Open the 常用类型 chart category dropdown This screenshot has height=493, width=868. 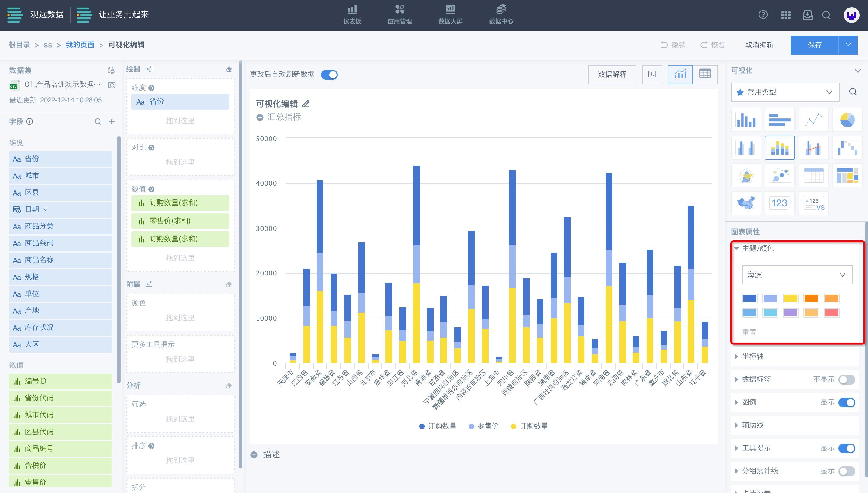(785, 92)
